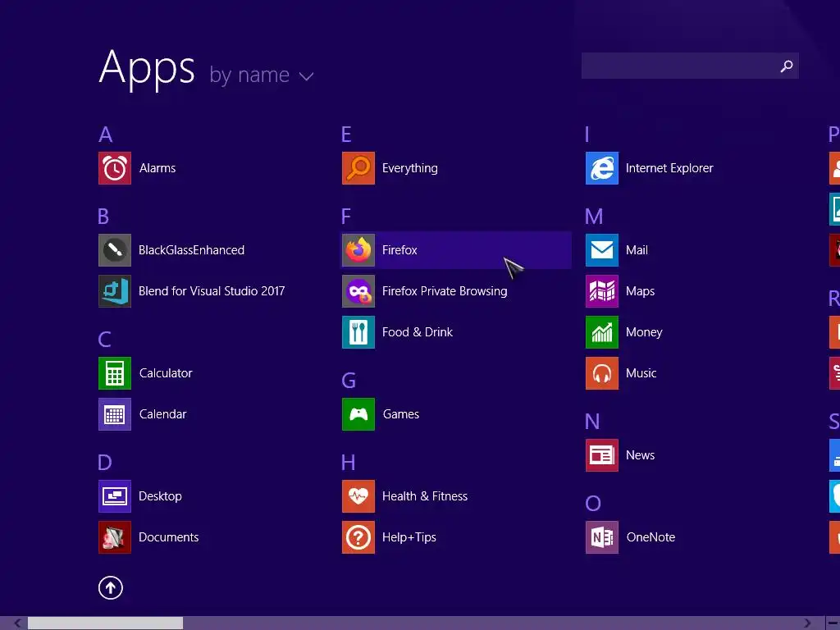840x630 pixels.
Task: Click the letter B group header
Action: point(103,217)
